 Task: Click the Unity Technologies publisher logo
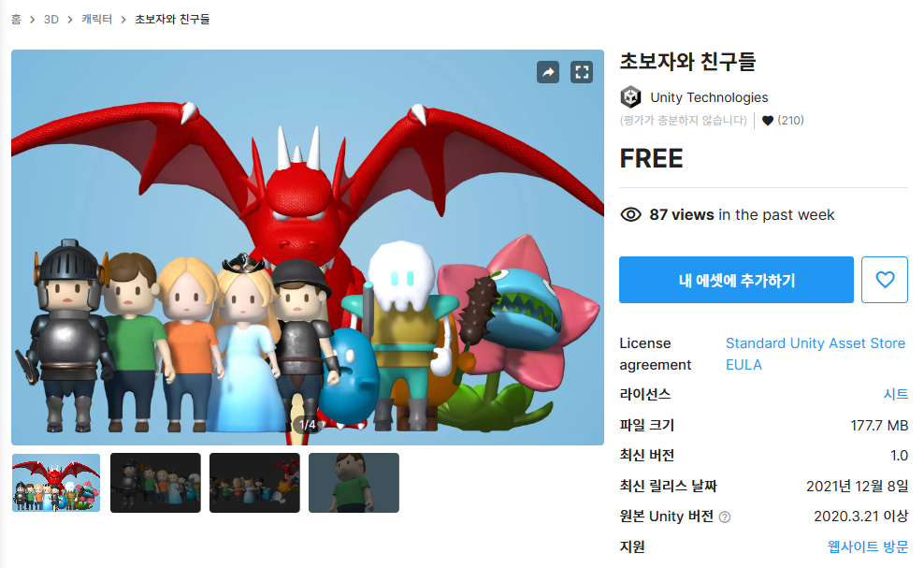630,97
